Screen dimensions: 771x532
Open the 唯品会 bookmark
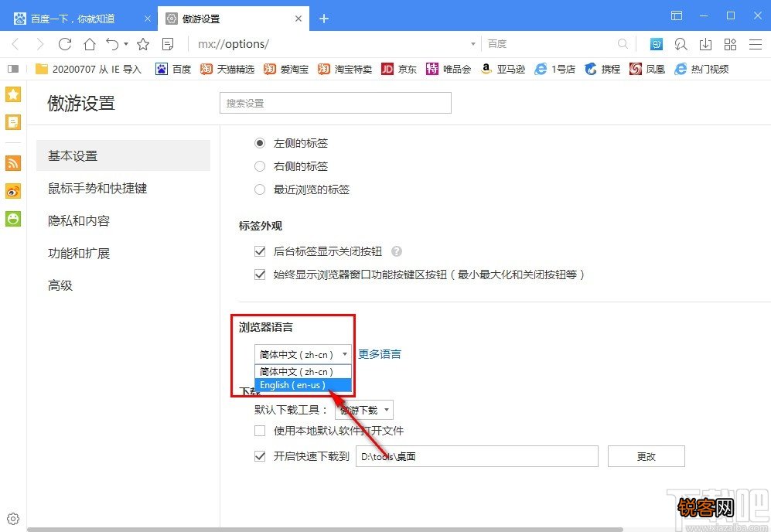point(449,69)
